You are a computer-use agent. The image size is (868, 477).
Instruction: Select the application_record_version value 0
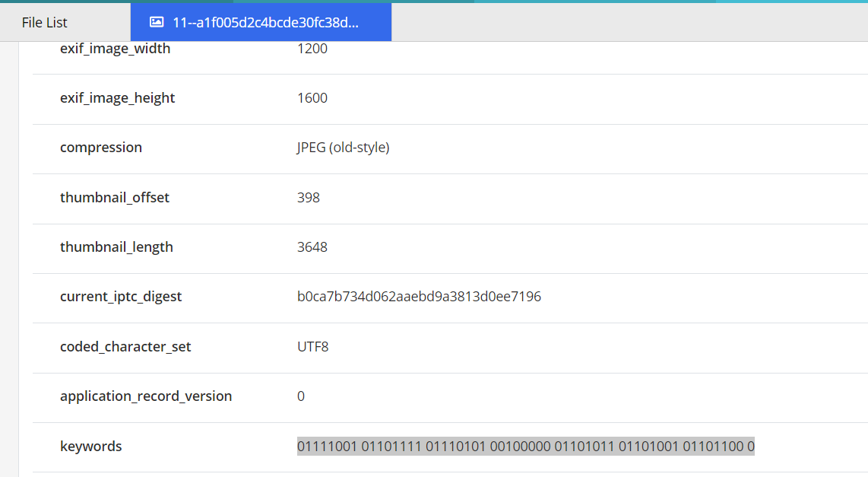coord(300,396)
